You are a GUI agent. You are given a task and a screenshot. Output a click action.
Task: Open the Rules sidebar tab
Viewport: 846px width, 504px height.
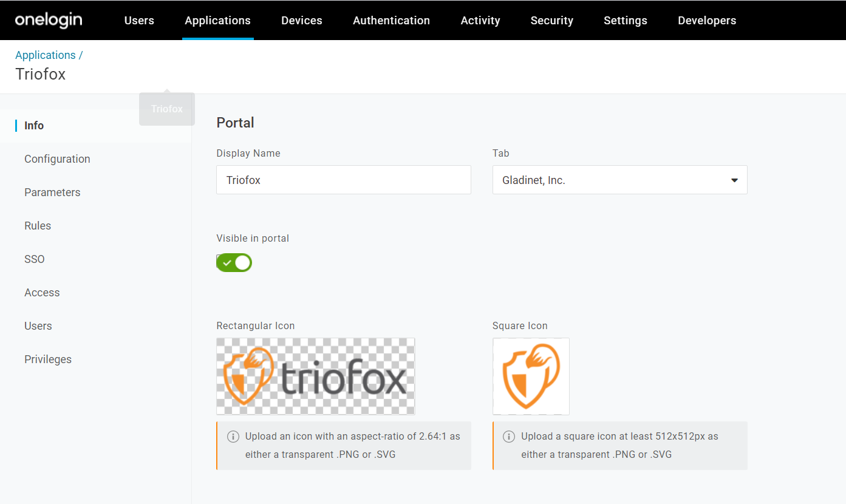click(38, 226)
